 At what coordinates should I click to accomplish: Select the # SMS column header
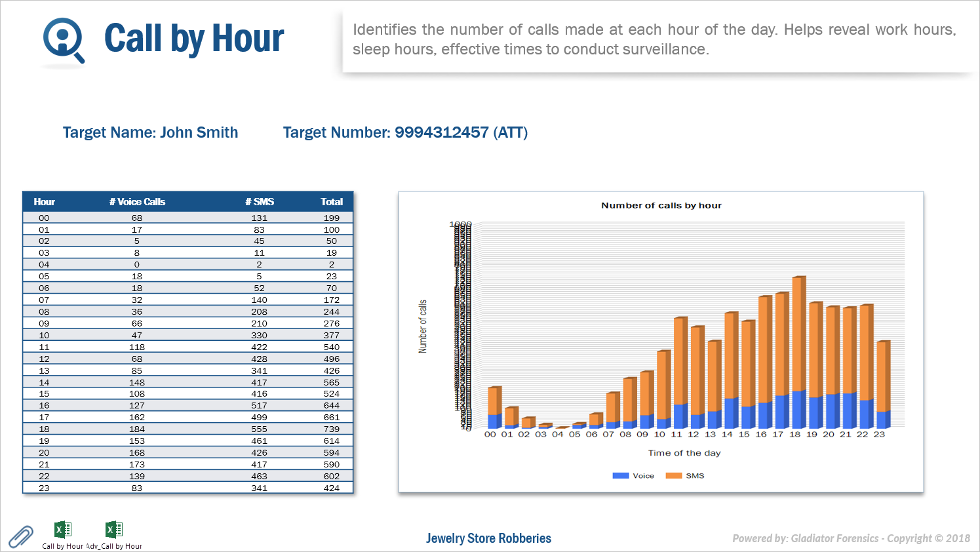click(260, 202)
